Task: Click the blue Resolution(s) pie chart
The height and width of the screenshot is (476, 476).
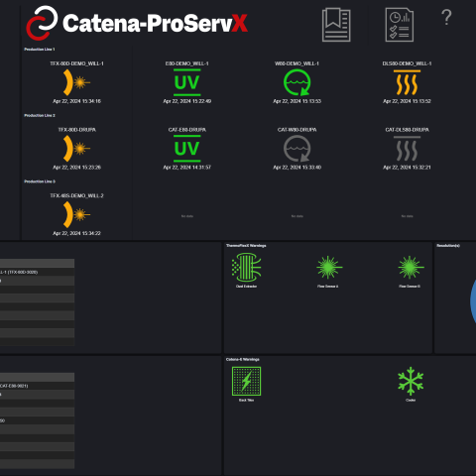Action: coord(473,300)
